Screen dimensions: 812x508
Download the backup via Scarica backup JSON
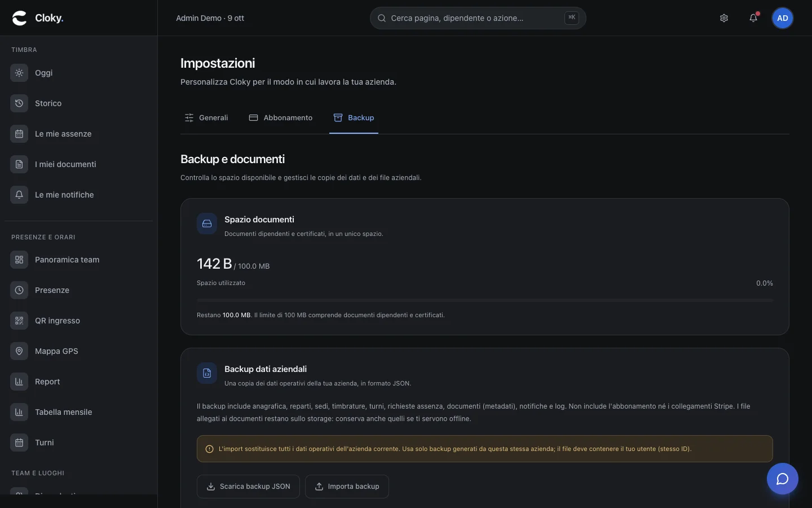click(x=248, y=487)
